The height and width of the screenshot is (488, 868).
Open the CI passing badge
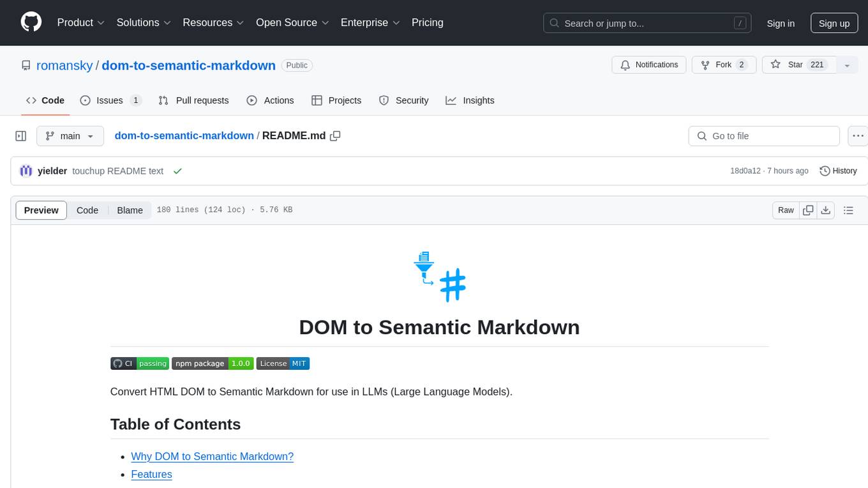point(140,363)
